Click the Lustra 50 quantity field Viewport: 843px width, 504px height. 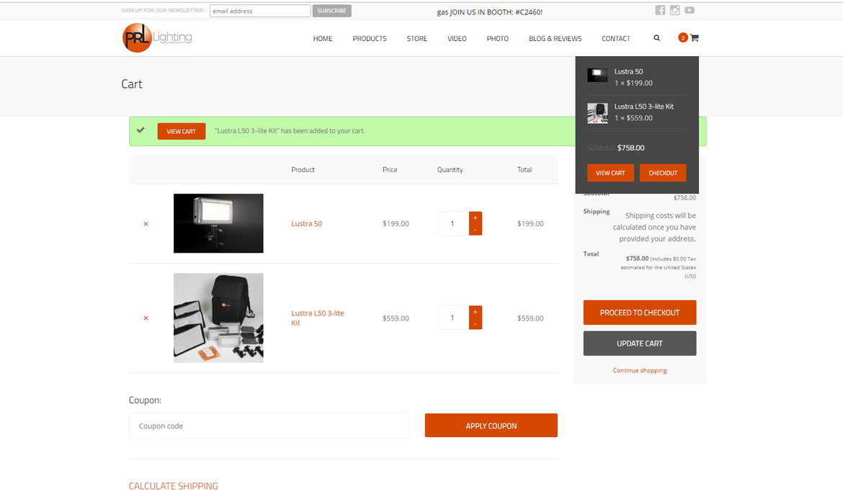point(452,223)
